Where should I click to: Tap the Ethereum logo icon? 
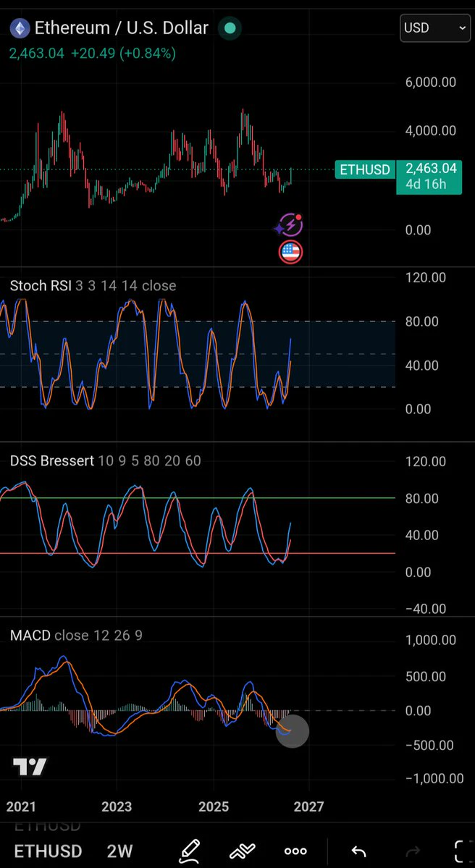pos(21,28)
